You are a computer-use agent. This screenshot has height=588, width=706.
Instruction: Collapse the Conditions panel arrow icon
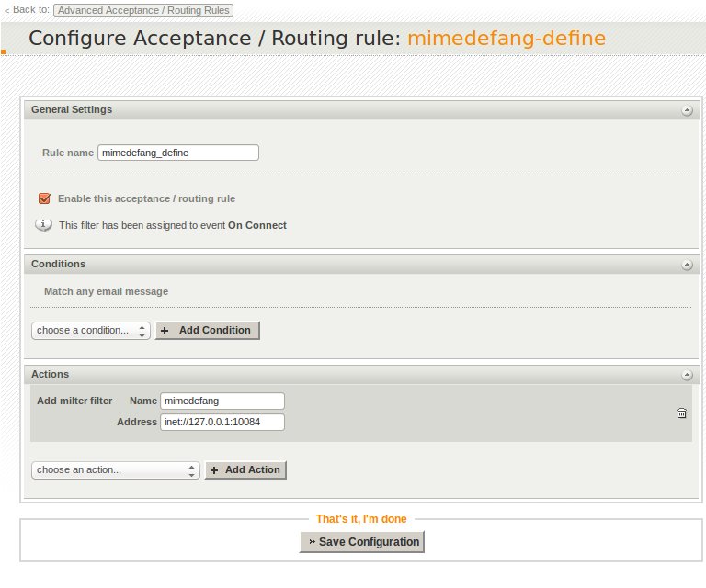tap(686, 265)
